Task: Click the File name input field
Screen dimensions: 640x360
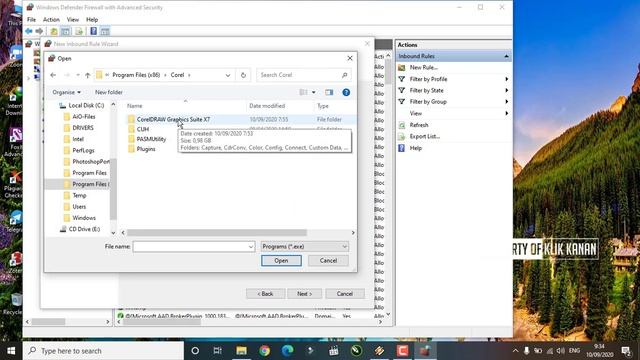Action: click(x=190, y=247)
